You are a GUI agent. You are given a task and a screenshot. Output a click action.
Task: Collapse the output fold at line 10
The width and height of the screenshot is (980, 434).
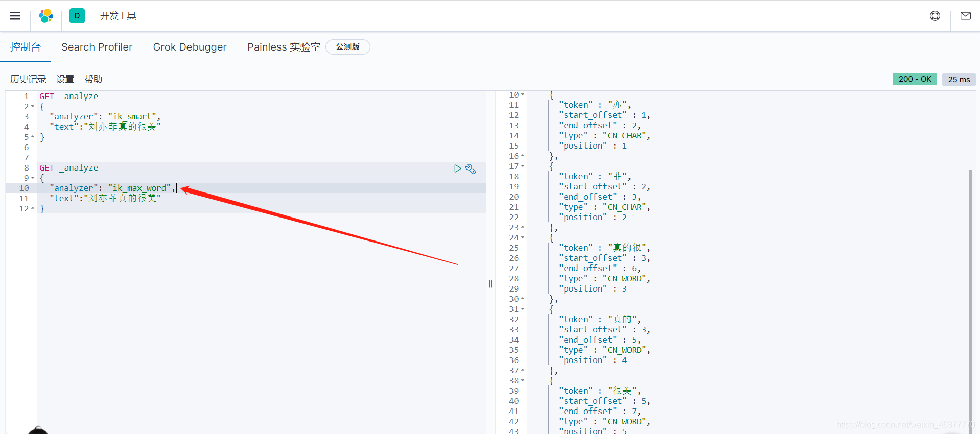(x=523, y=94)
